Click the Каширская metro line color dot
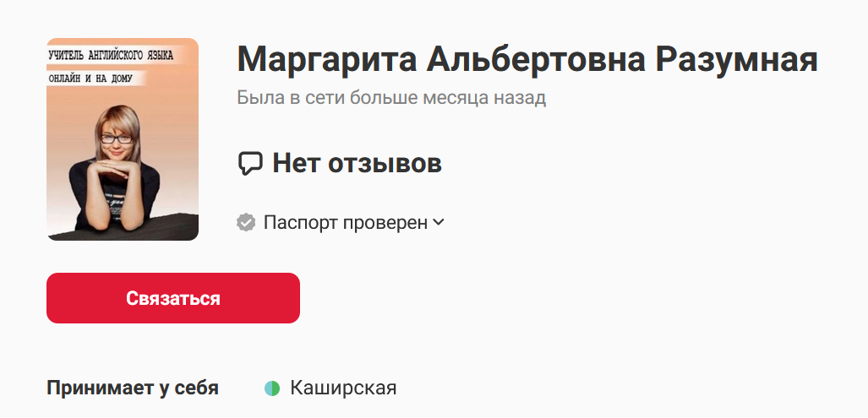The height and width of the screenshot is (418, 868). click(272, 388)
